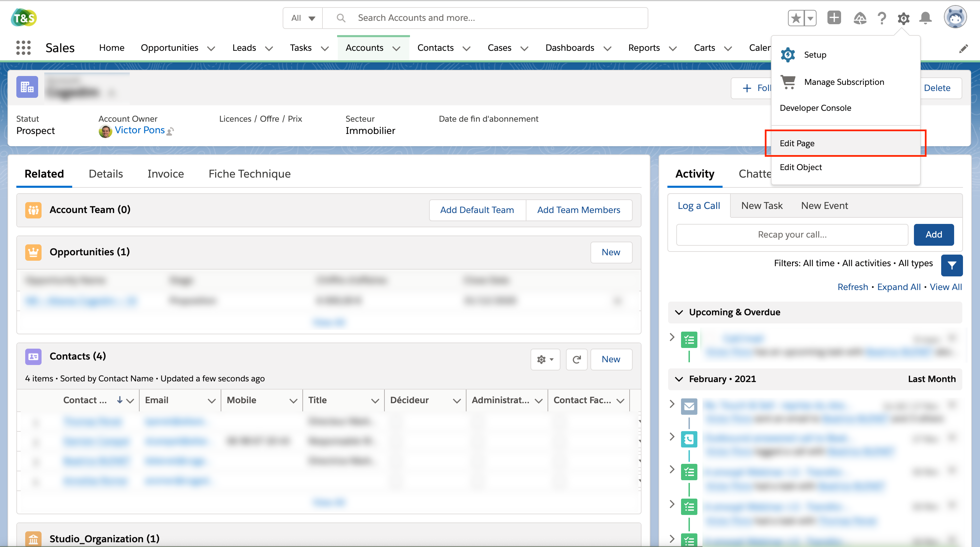Open the Global Actions plus icon
Image resolution: width=980 pixels, height=547 pixels.
(834, 17)
